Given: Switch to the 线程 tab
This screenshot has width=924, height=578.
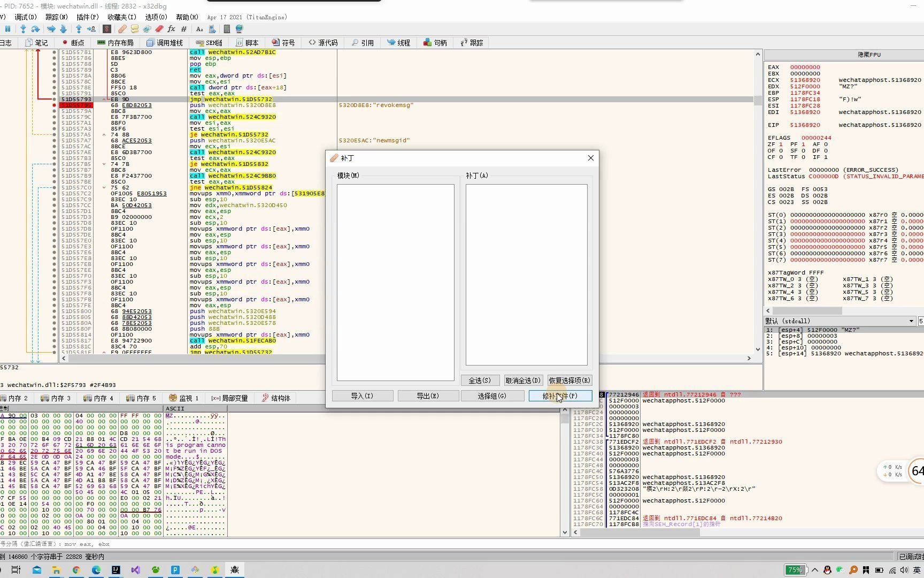Looking at the screenshot, I should click(399, 43).
